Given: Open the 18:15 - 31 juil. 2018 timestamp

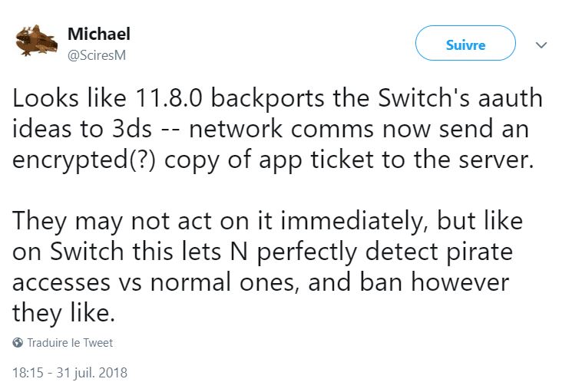Looking at the screenshot, I should coord(70,372).
